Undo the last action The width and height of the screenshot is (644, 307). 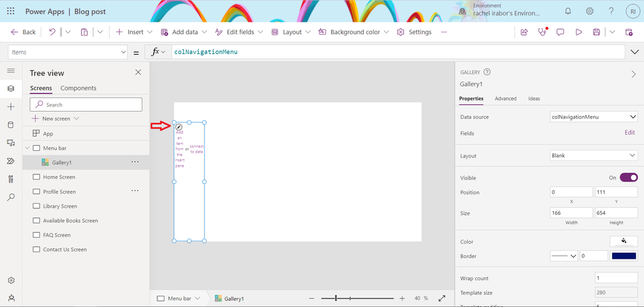coord(52,32)
